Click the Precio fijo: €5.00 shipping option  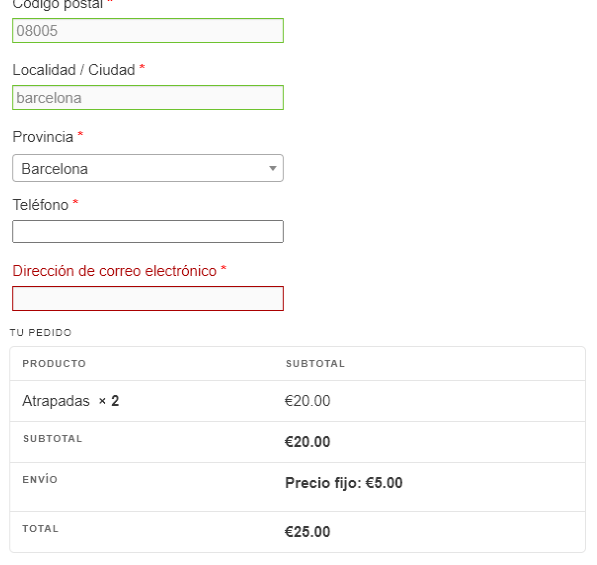point(344,483)
